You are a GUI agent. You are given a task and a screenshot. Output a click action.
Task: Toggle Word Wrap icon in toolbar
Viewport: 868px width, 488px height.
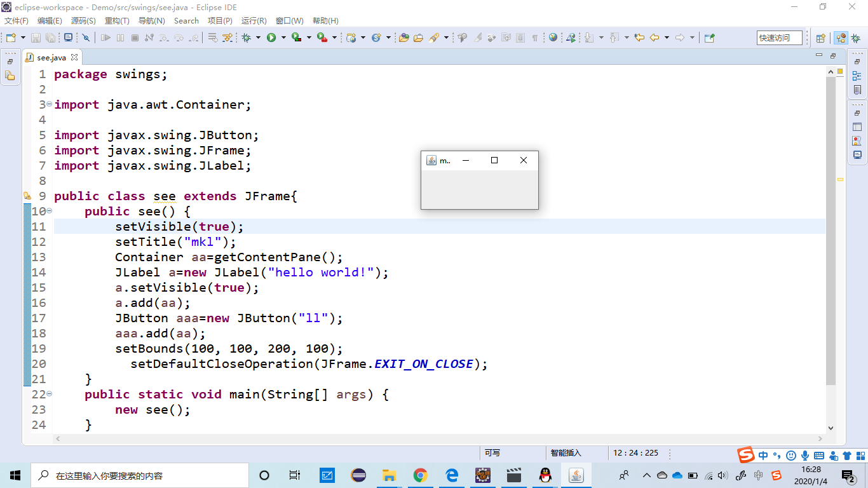(506, 37)
